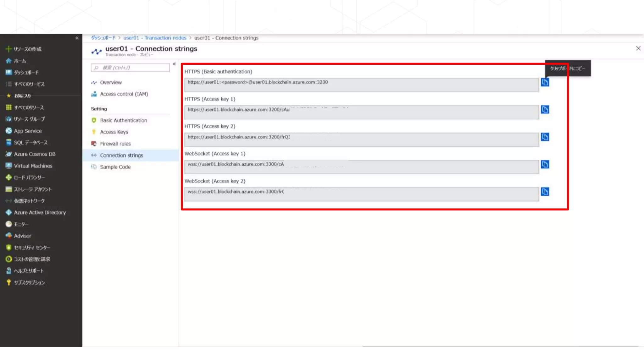Click the App Service sidebar item
Image resolution: width=644 pixels, height=362 pixels.
(x=28, y=131)
